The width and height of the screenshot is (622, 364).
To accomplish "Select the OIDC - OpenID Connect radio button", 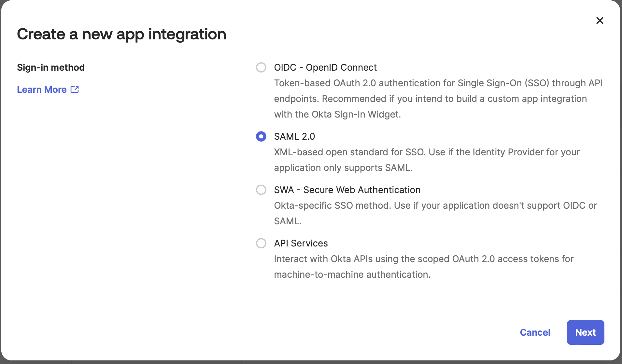I will [261, 67].
